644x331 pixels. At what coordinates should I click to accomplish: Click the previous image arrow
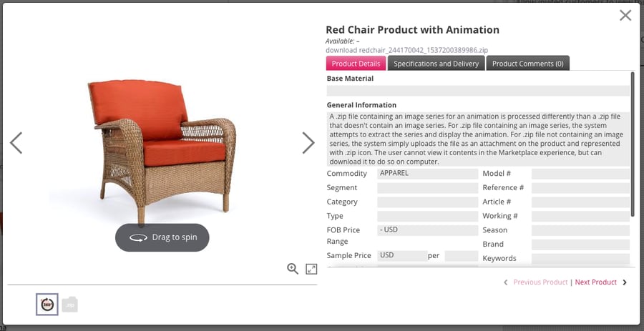pos(16,143)
